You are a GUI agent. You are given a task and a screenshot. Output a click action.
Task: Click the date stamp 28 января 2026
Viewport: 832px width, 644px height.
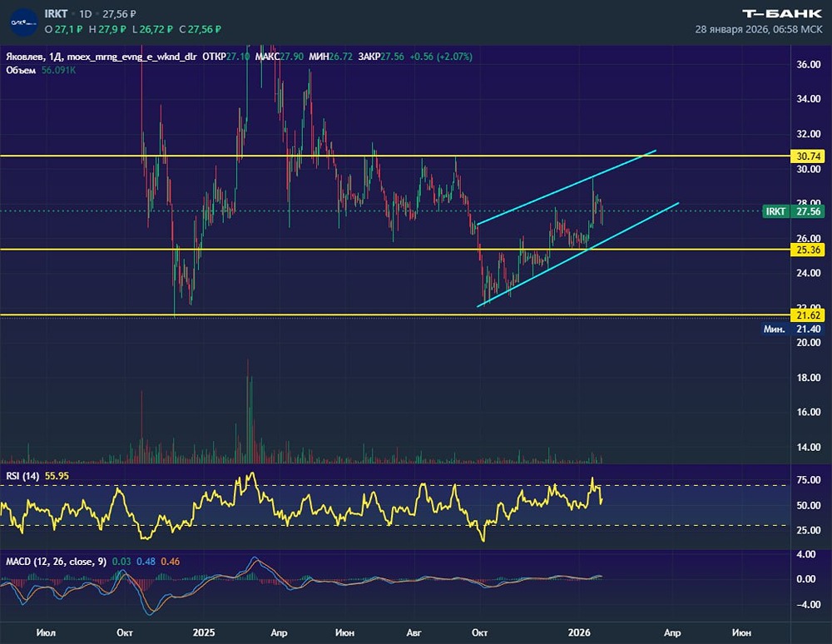pyautogui.click(x=731, y=29)
